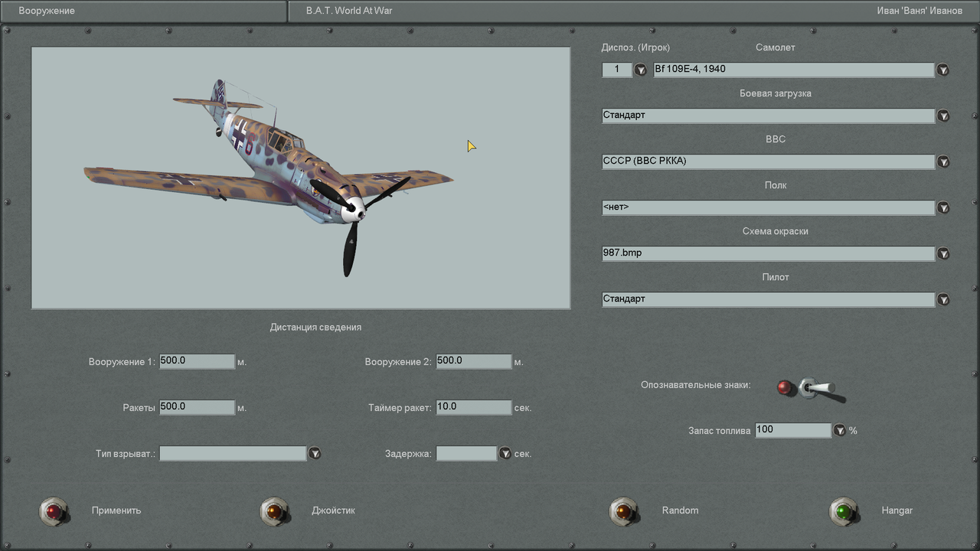Screen dimensions: 980x551
Task: Click the 987.bmp skin field
Action: pos(768,253)
